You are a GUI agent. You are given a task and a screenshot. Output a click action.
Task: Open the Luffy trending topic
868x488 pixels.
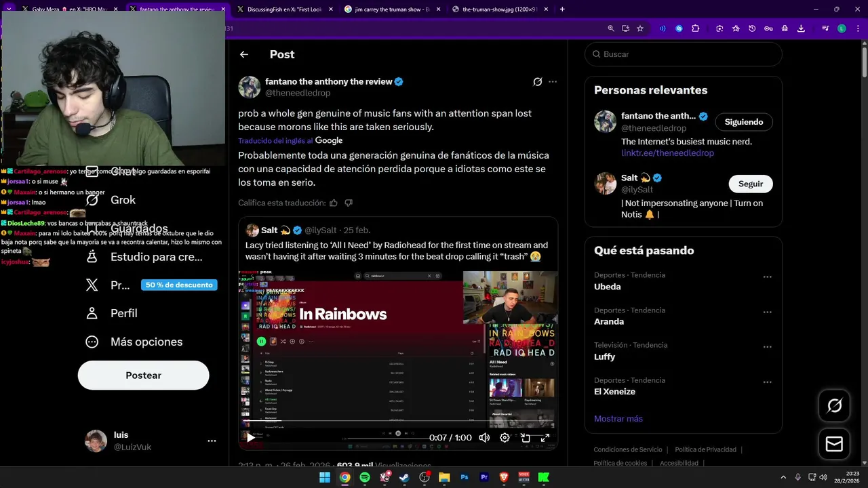tap(604, 357)
